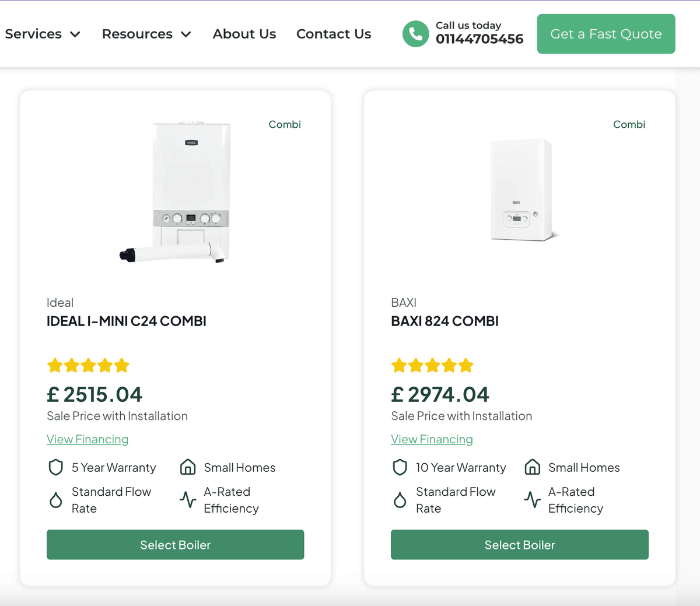700x606 pixels.
Task: Click the chevron next to Services
Action: point(75,34)
